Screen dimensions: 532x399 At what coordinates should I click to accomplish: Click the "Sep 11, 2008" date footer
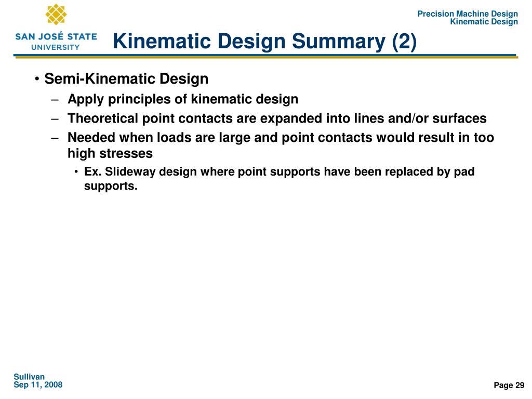38,385
